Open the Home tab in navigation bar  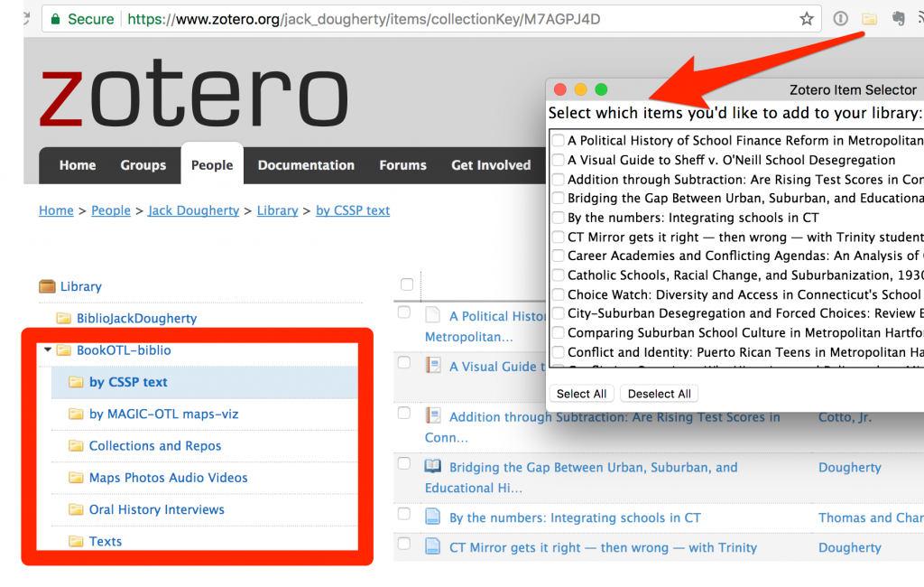tap(78, 165)
